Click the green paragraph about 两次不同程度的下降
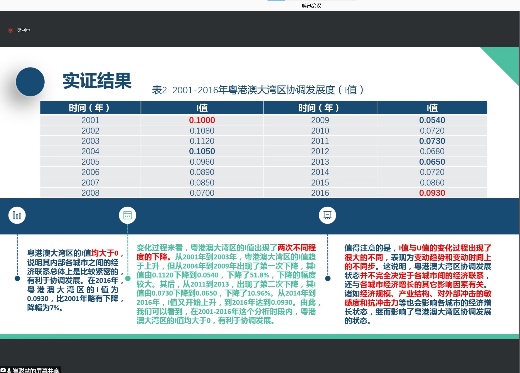520x373 pixels. click(x=228, y=284)
